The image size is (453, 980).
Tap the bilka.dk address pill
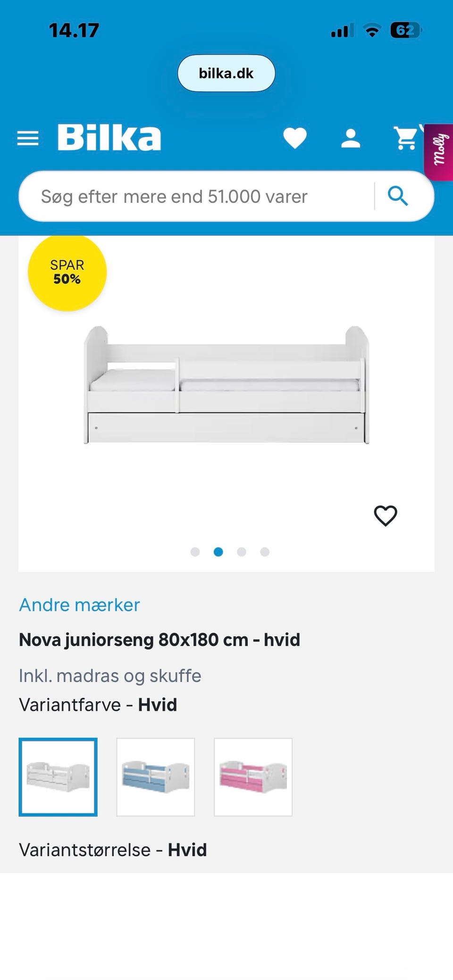pos(226,73)
